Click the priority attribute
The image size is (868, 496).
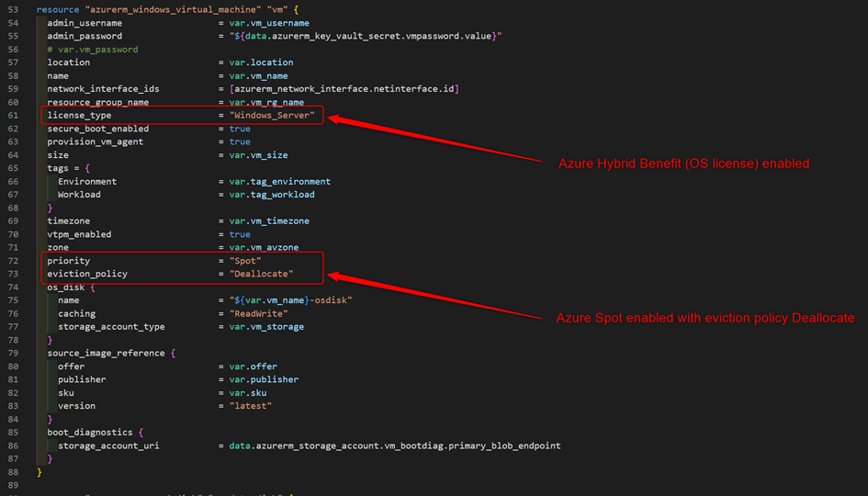point(69,260)
